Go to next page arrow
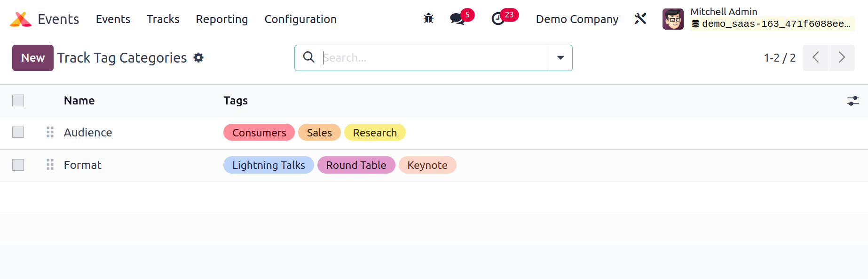 point(842,58)
